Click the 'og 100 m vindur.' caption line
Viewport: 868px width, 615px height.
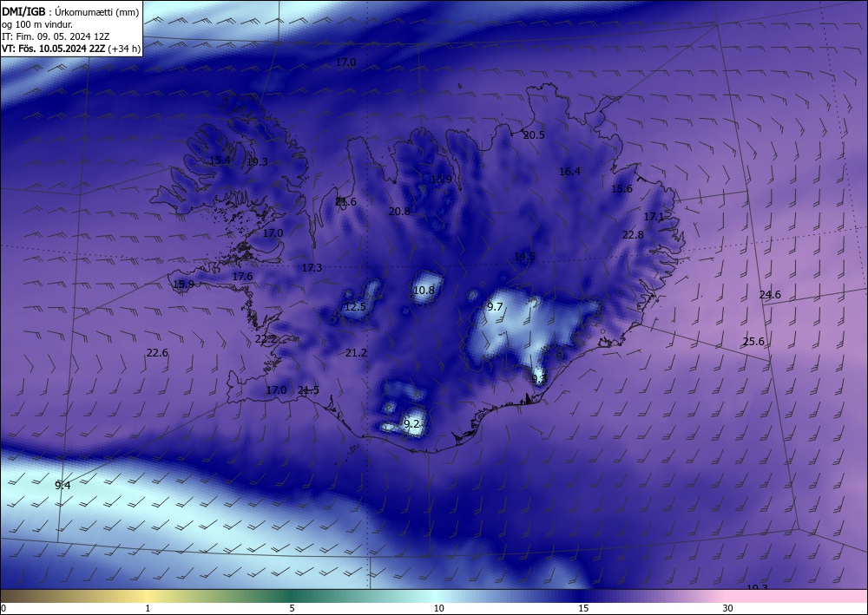[37, 24]
